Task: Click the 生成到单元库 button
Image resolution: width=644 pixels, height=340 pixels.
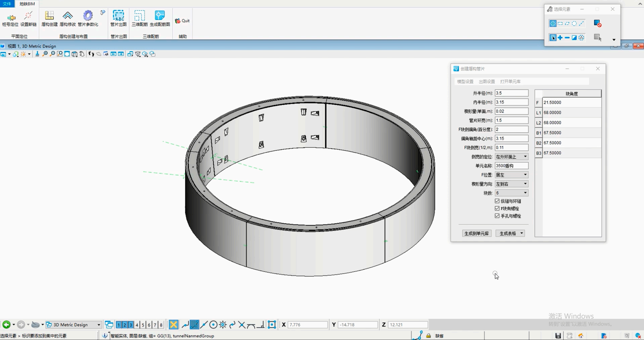Action: coord(477,233)
